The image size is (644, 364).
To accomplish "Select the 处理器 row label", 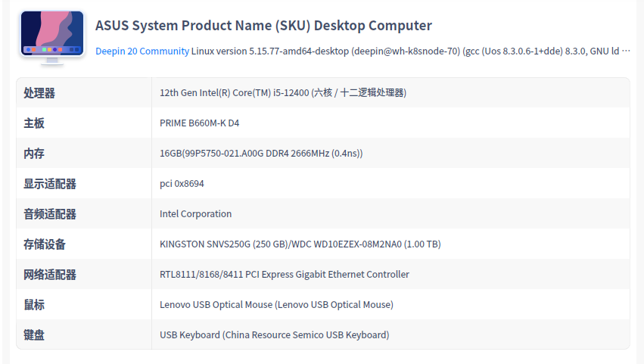I will click(x=39, y=93).
